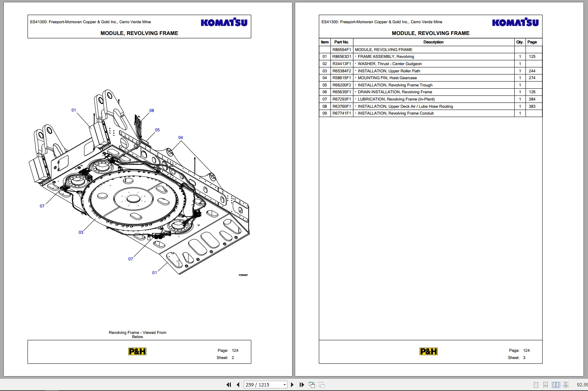Screen dimensions: 588x391
Task: Click figure code F9066F in the diagram
Action: (x=243, y=275)
